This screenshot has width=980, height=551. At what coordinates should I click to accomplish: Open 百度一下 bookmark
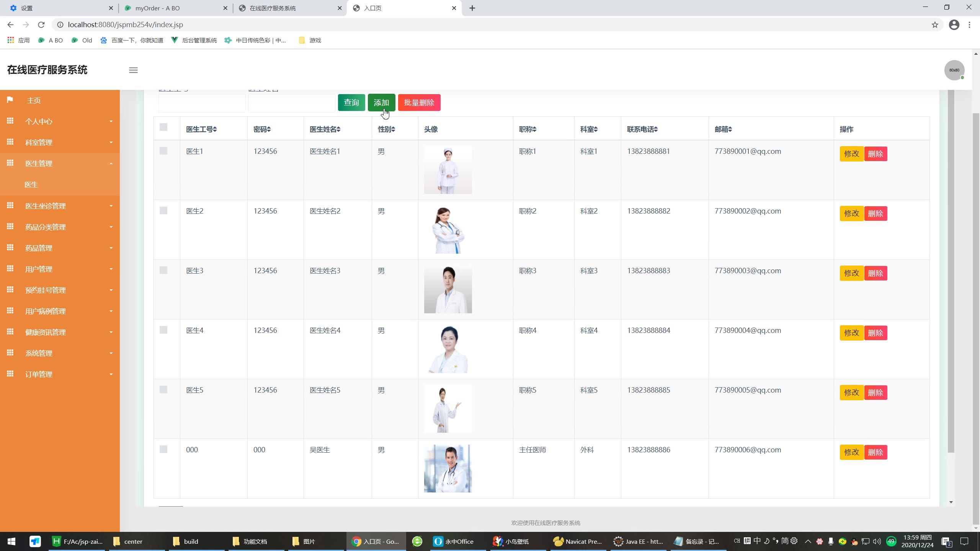(x=132, y=40)
